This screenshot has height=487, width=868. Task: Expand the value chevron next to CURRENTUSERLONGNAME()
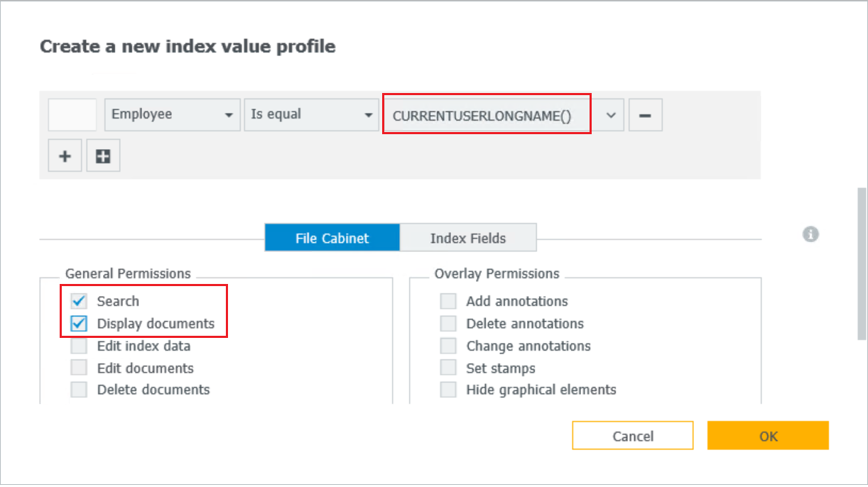click(x=611, y=115)
